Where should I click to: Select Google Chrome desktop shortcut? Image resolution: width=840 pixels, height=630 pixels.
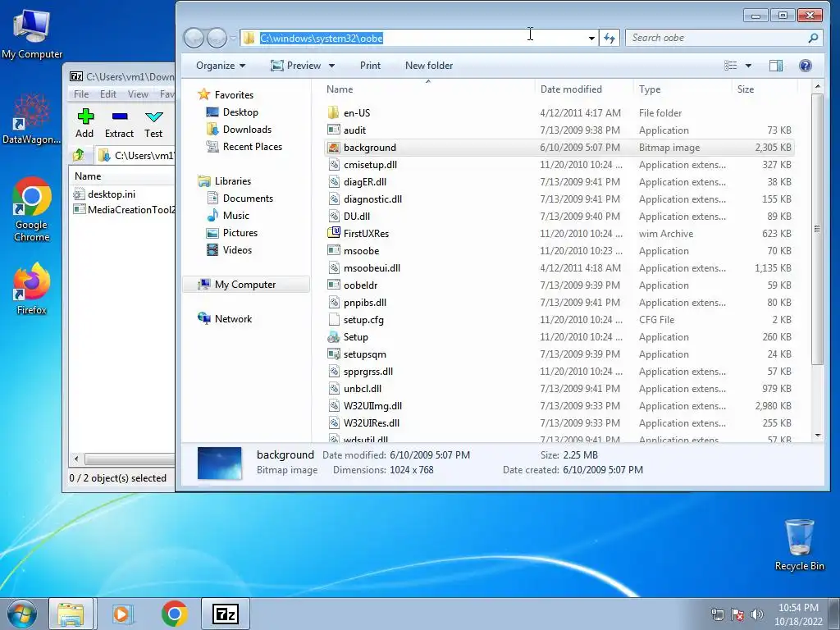point(32,209)
